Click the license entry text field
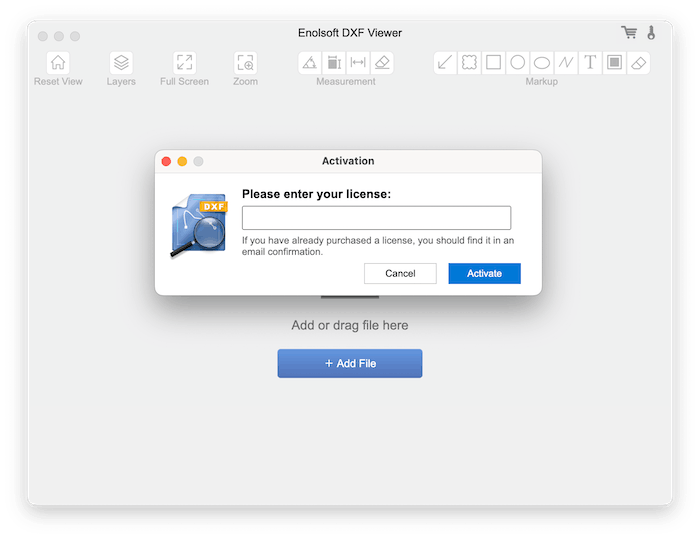 tap(376, 218)
